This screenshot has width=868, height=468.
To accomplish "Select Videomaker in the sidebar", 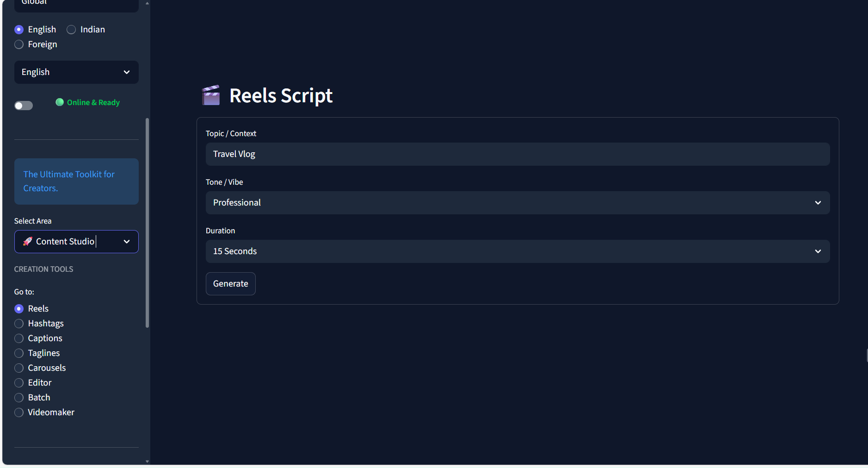I will [x=19, y=412].
